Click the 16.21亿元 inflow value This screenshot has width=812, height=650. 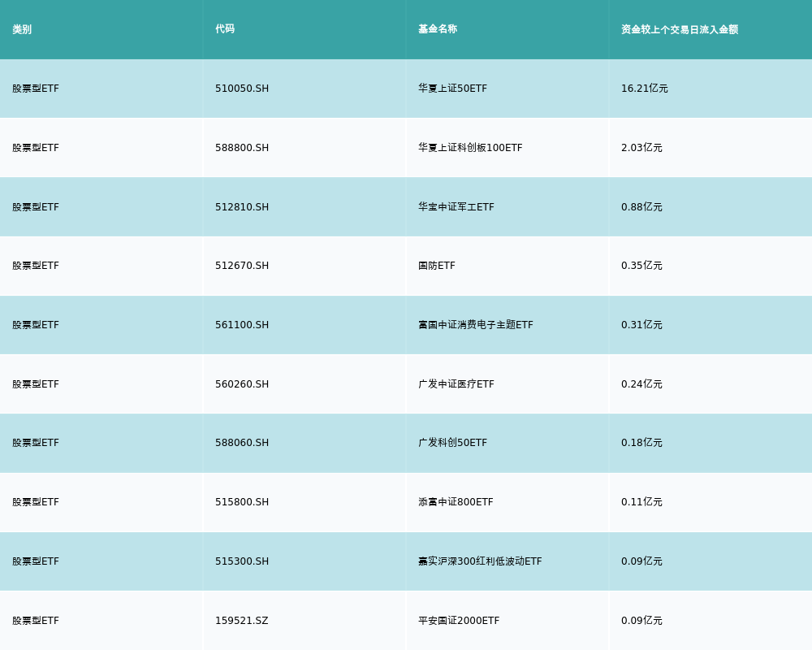[x=644, y=89]
